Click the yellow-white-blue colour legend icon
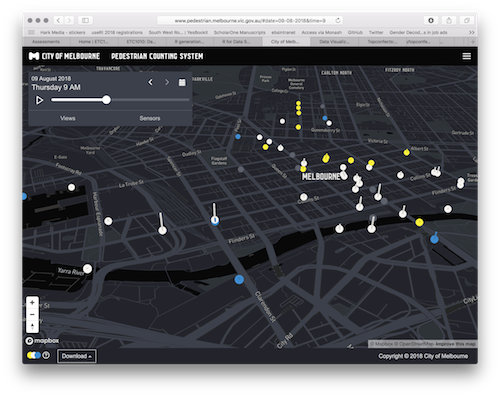 34,355
